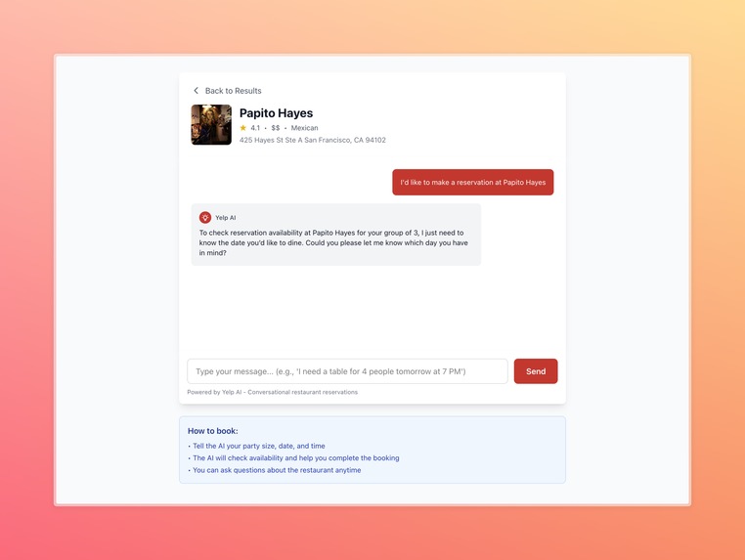
Task: Select the tip about AI checking availability
Action: tap(293, 458)
